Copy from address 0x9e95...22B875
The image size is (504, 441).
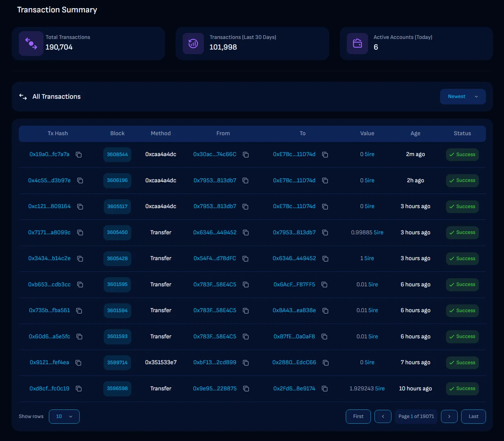[246, 389]
